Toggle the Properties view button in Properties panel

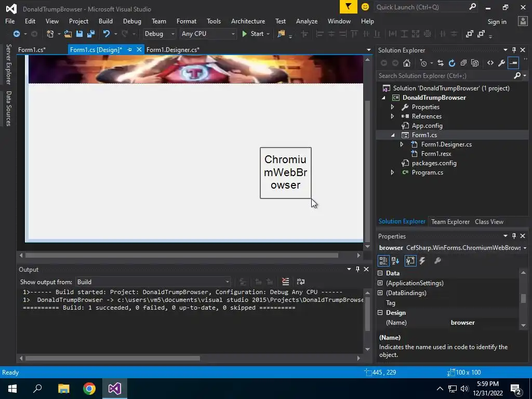(x=410, y=261)
